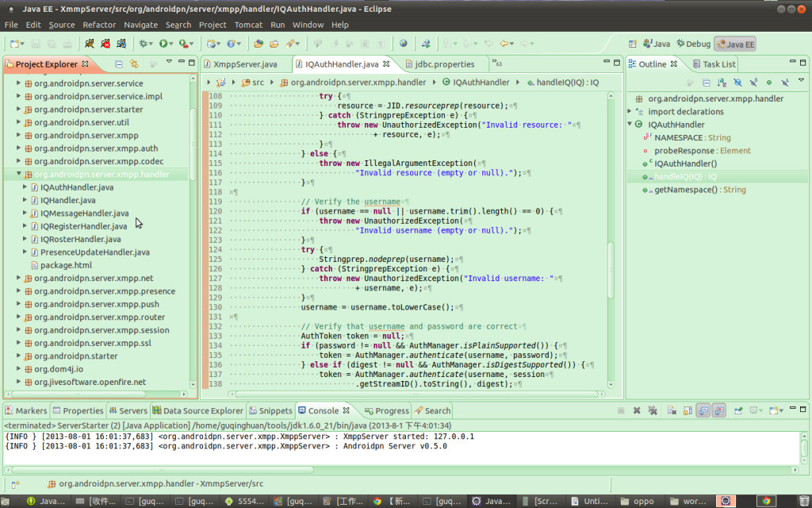
Task: Click the green Run button in toolbar
Action: (163, 44)
